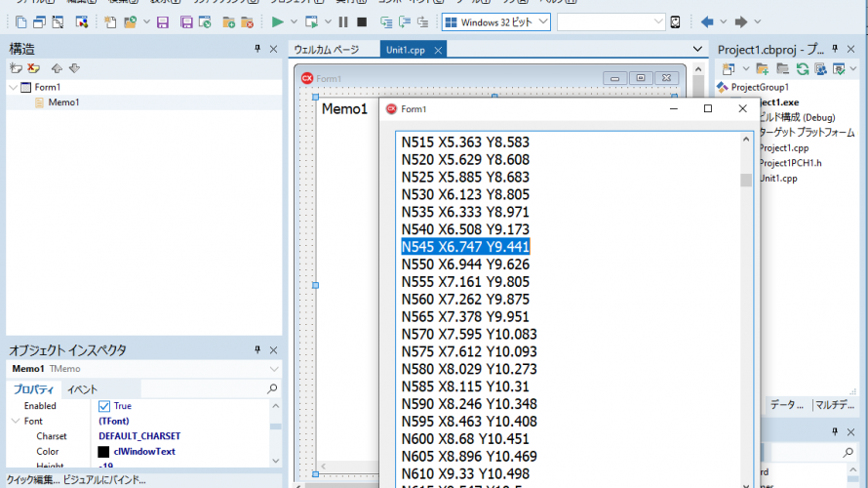The width and height of the screenshot is (868, 488).
Task: Open the Memo1 TMemo component selector dropdown
Action: coord(274,369)
